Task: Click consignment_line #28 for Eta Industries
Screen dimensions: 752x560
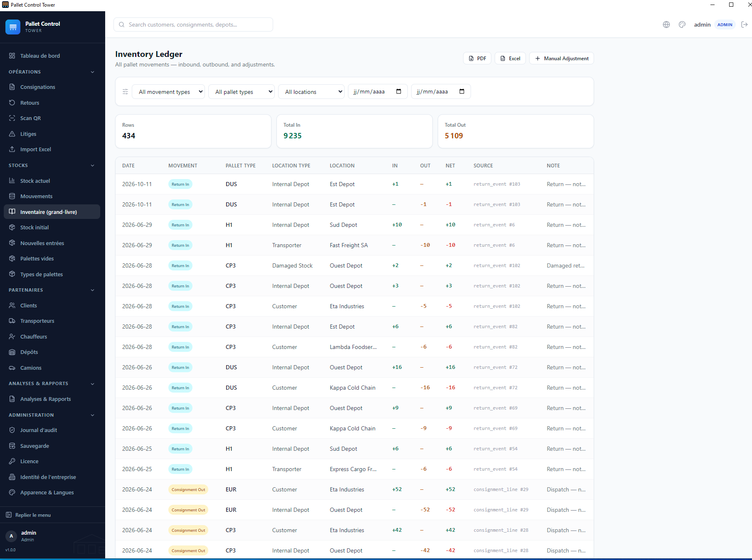Action: (x=501, y=530)
